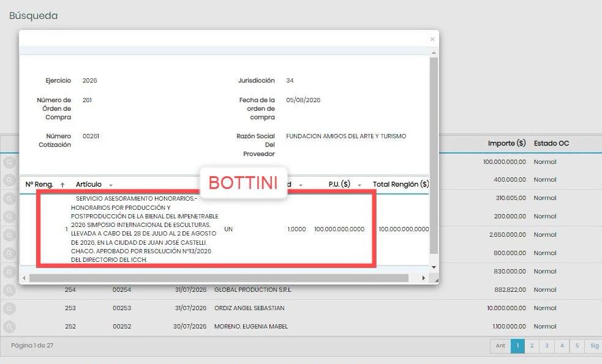
Task: Open the P.U. ($) column dropdown
Action: click(359, 185)
